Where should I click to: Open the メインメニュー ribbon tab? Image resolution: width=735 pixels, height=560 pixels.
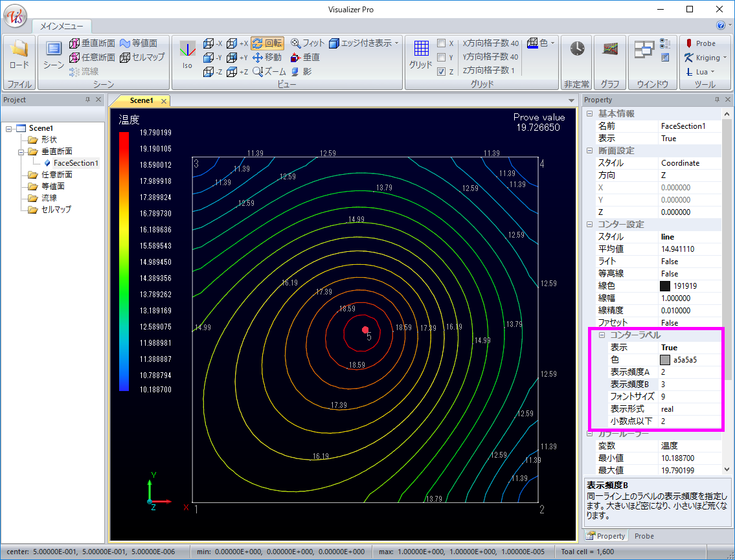62,27
